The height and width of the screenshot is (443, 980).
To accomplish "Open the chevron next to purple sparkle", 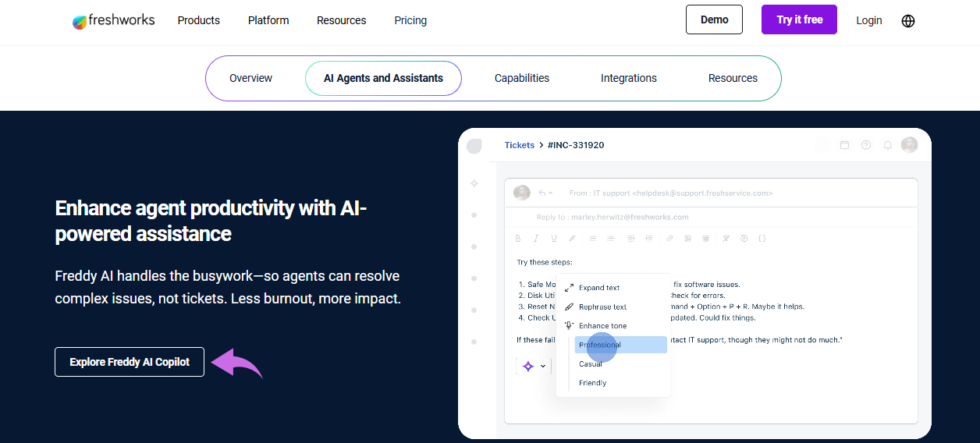I will click(x=543, y=366).
